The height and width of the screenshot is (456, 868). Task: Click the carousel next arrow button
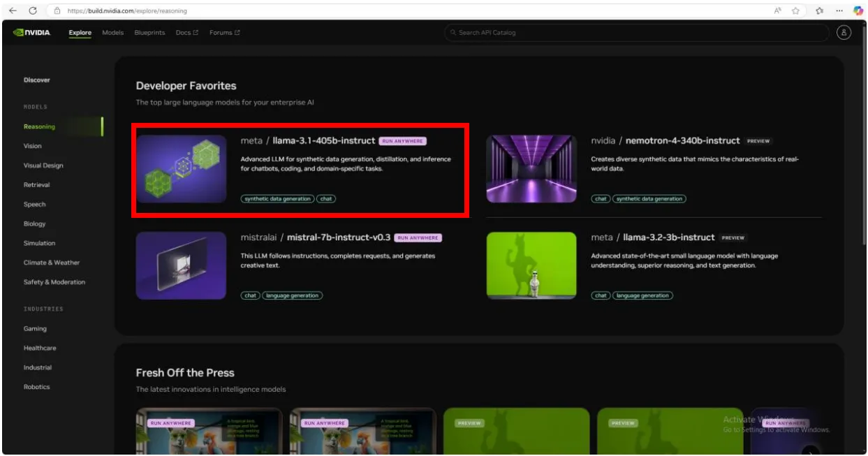click(x=810, y=450)
